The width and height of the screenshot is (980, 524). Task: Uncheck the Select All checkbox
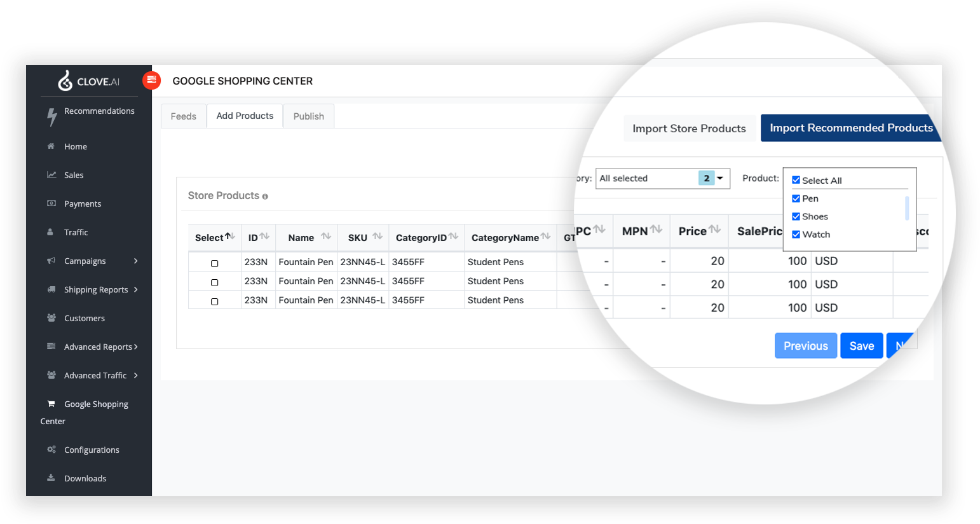click(x=796, y=180)
